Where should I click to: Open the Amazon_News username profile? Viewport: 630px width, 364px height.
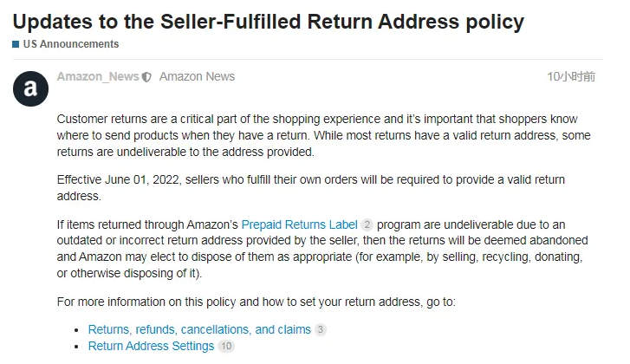tap(98, 76)
